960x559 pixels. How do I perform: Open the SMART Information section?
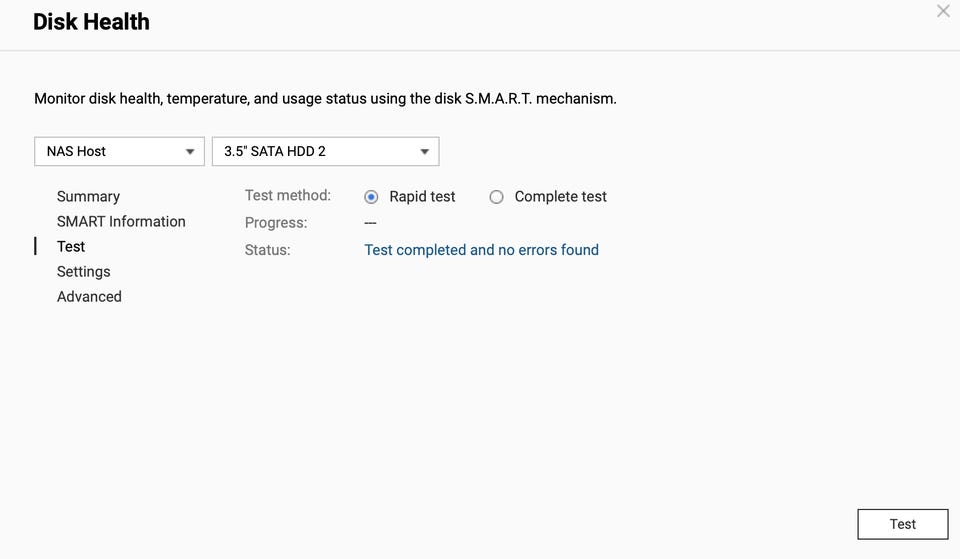click(x=121, y=222)
